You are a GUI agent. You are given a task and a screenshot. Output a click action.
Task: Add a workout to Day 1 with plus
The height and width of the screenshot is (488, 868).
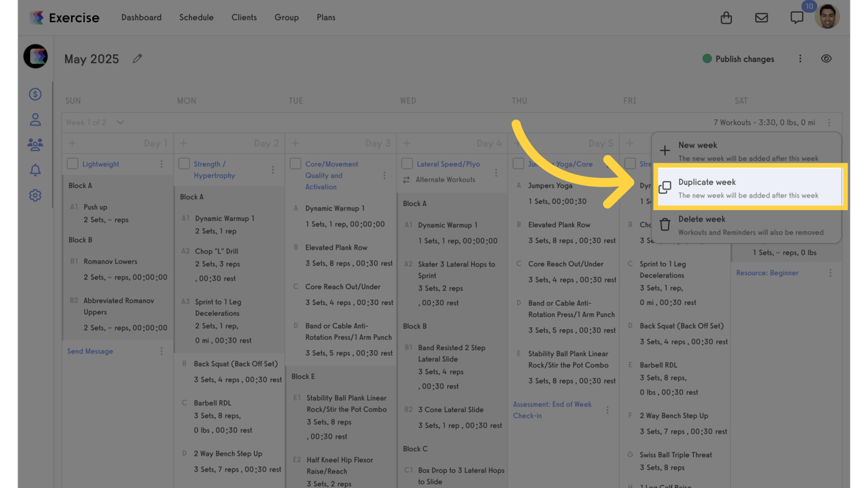coord(72,144)
